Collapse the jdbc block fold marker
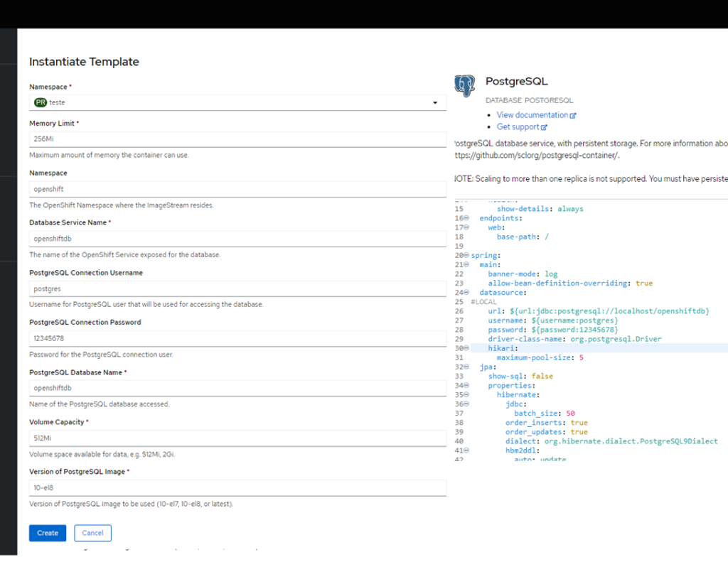 [466, 404]
